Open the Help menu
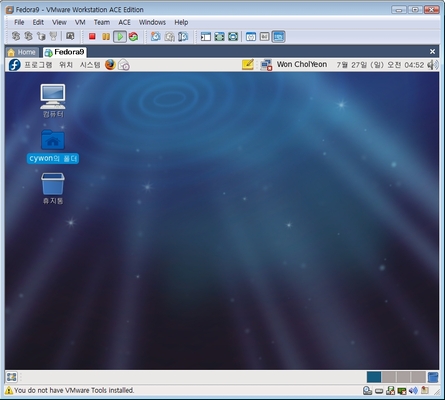The image size is (445, 400). [x=181, y=22]
